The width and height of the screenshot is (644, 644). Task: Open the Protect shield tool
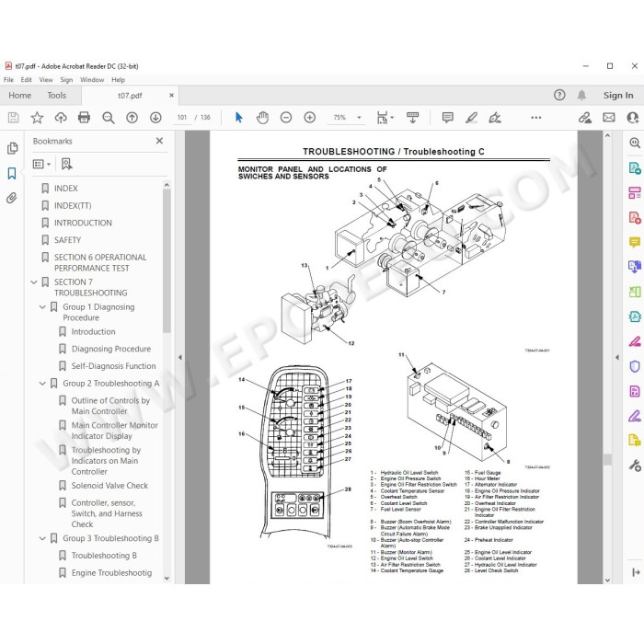point(635,366)
